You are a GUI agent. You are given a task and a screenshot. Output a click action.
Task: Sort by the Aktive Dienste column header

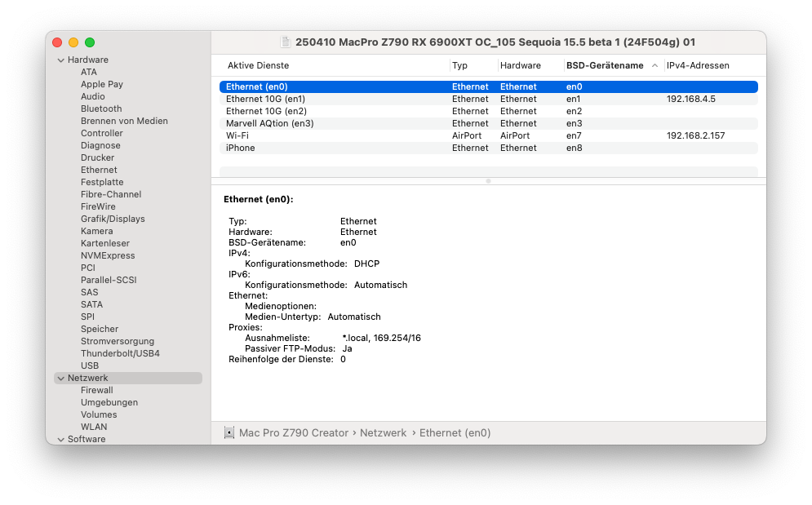click(x=259, y=65)
